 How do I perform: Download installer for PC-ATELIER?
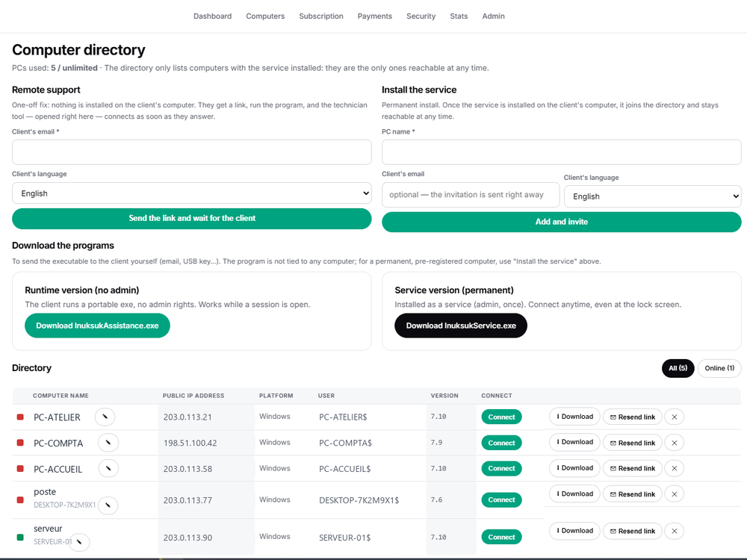pyautogui.click(x=574, y=417)
